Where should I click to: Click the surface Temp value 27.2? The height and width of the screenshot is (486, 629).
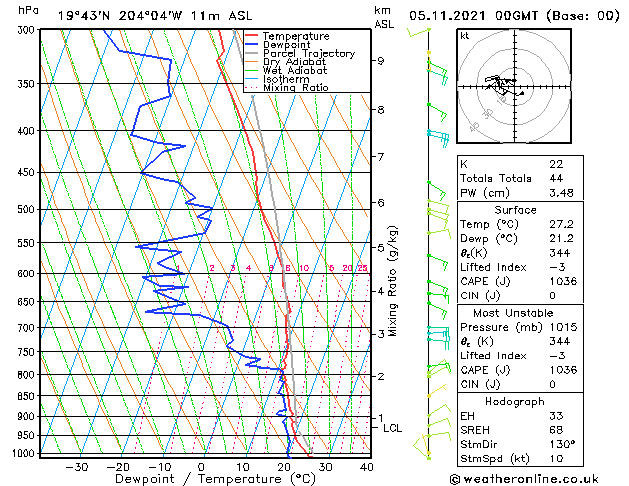pyautogui.click(x=562, y=224)
